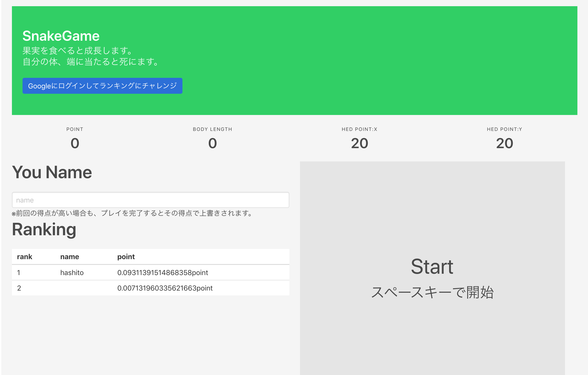Click the Googleにログインしてランキングにチャレンジ button
The height and width of the screenshot is (375, 588).
pos(102,86)
